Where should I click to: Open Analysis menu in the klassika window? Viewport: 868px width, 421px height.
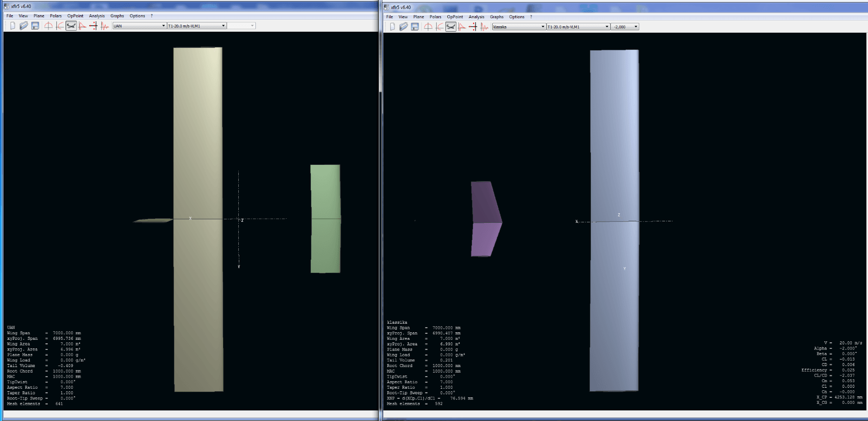click(x=476, y=17)
